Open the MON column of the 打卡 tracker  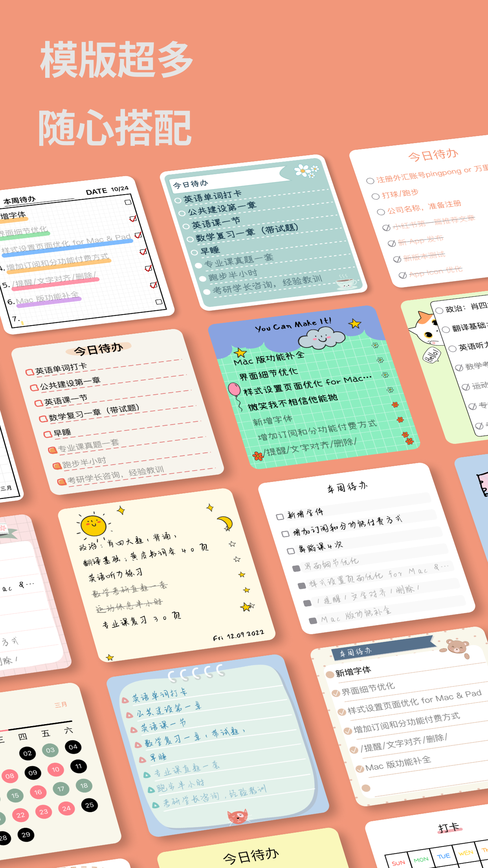(420, 860)
